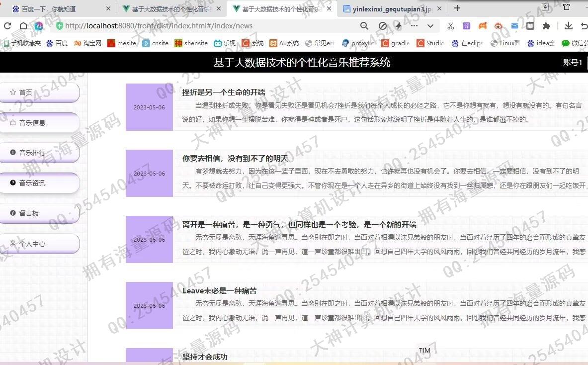
Task: Click the dark square extension icon left of the puzzle piece
Action: 530,26
